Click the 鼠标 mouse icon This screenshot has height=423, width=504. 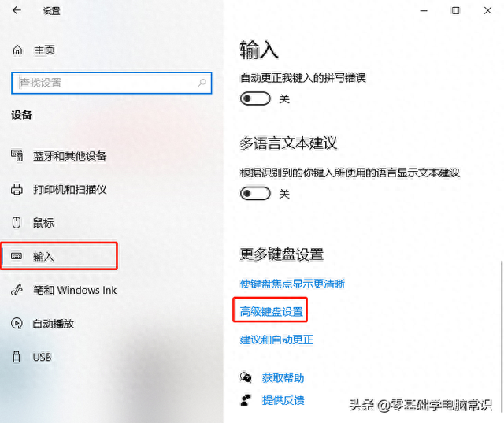(17, 222)
